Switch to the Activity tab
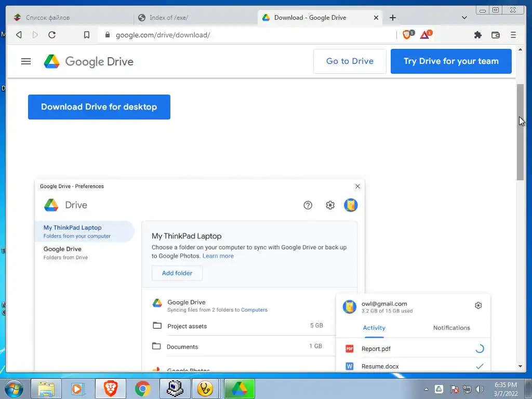 point(374,328)
